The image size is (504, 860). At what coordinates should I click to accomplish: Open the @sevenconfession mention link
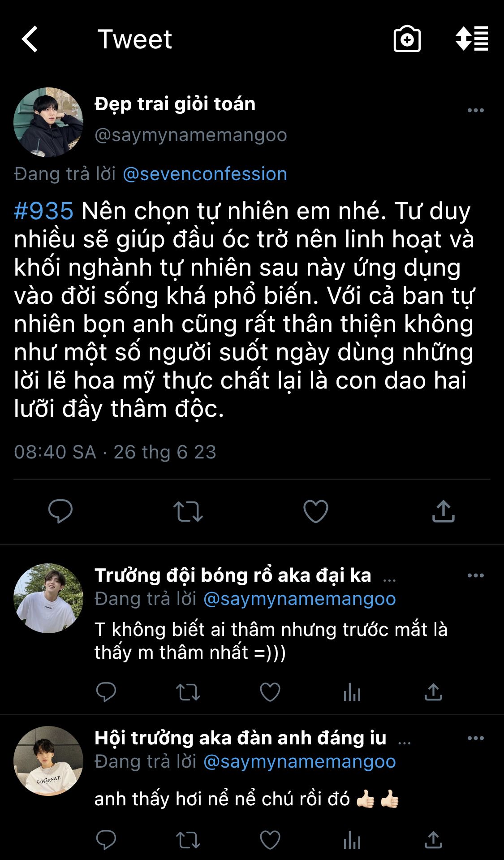[205, 174]
